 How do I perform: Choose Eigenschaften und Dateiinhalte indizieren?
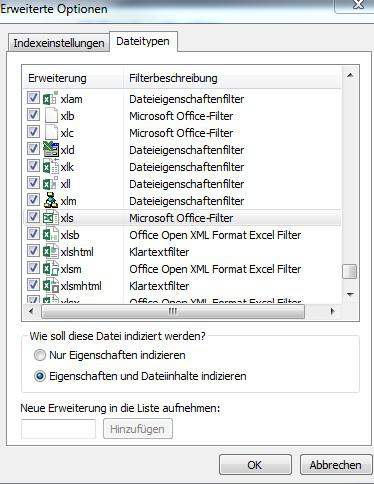coord(40,376)
